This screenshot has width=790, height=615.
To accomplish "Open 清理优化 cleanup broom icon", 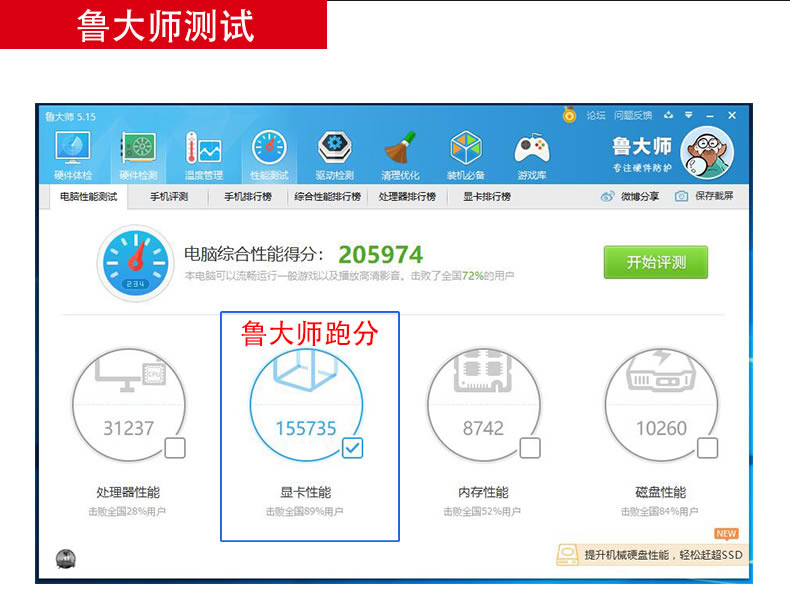I will click(400, 148).
